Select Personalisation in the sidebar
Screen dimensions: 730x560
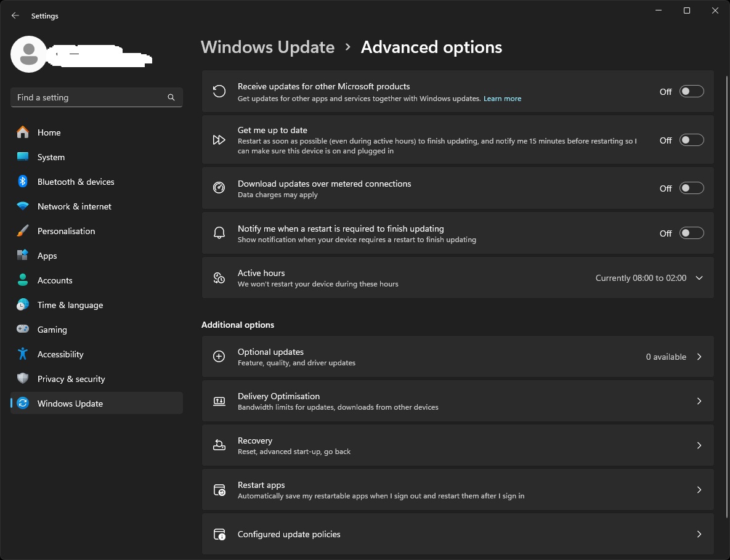[96, 231]
